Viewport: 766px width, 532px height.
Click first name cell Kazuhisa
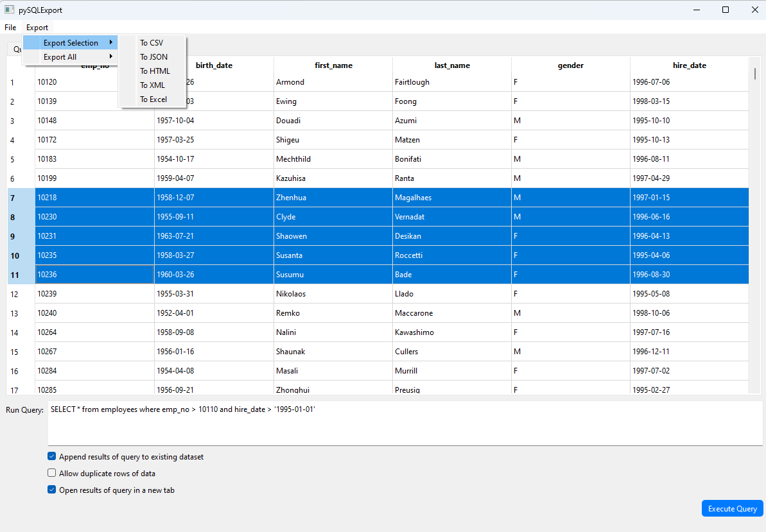[x=333, y=178]
